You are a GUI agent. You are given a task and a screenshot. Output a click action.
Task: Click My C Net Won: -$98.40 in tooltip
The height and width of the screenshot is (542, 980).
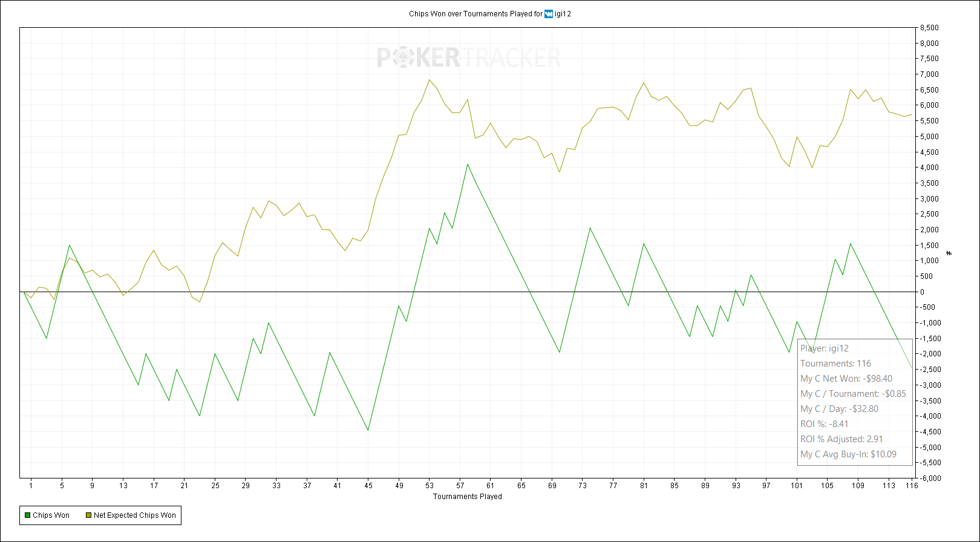point(846,379)
